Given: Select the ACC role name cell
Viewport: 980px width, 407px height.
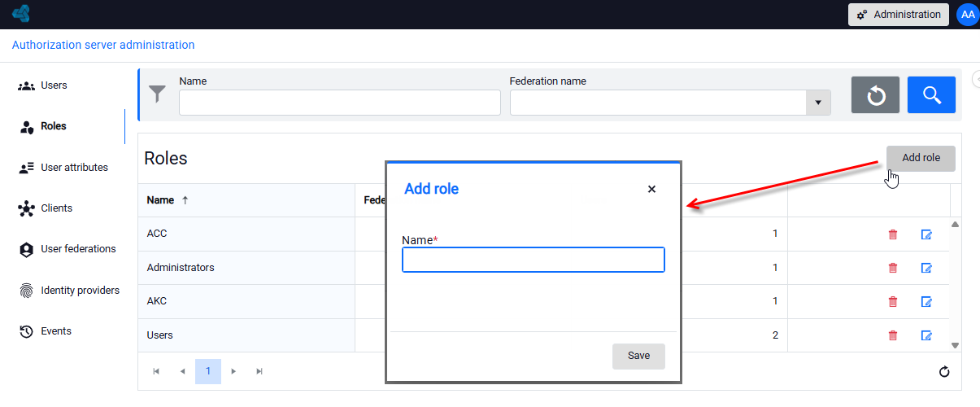Looking at the screenshot, I should 247,234.
